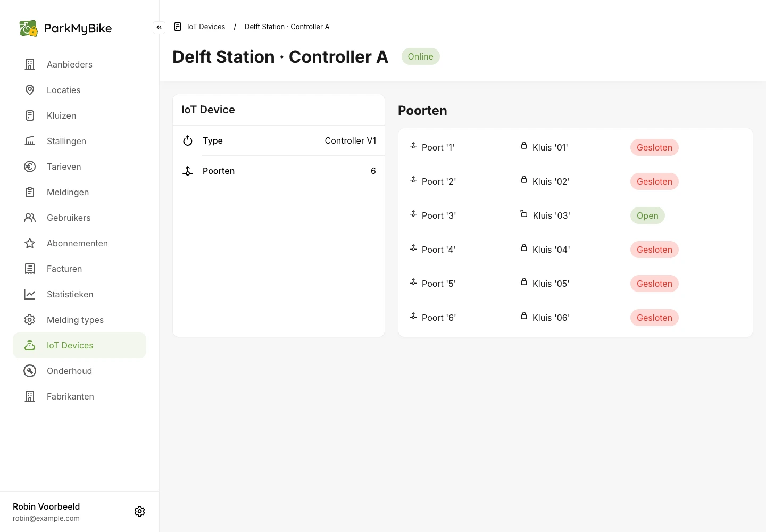Click the Statistieken chart icon
Image resolution: width=766 pixels, height=532 pixels.
[30, 294]
